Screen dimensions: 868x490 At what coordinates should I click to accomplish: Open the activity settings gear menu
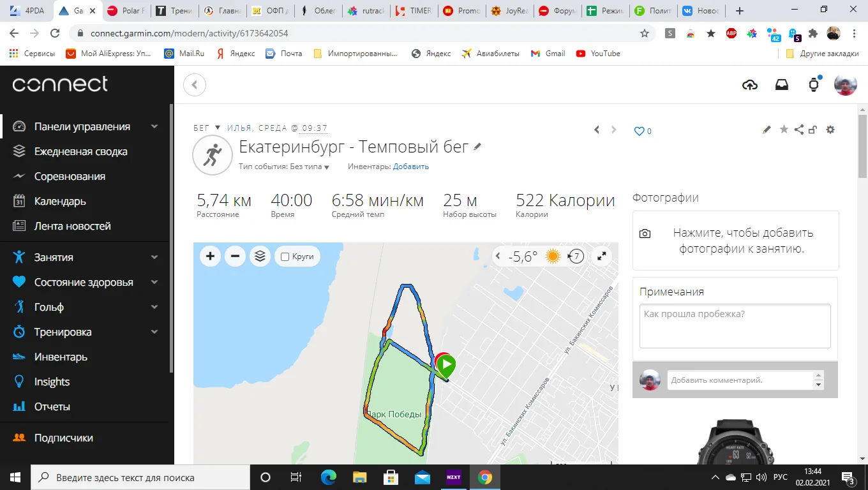830,130
